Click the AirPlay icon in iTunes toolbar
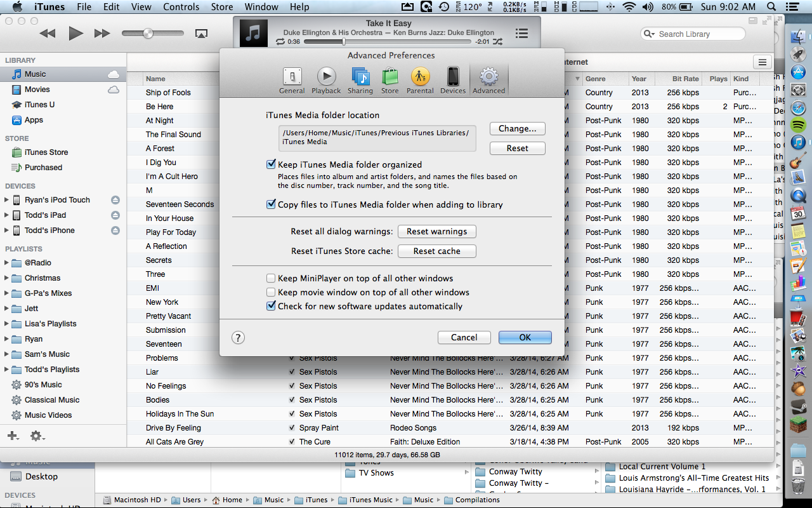The width and height of the screenshot is (812, 508). [201, 34]
